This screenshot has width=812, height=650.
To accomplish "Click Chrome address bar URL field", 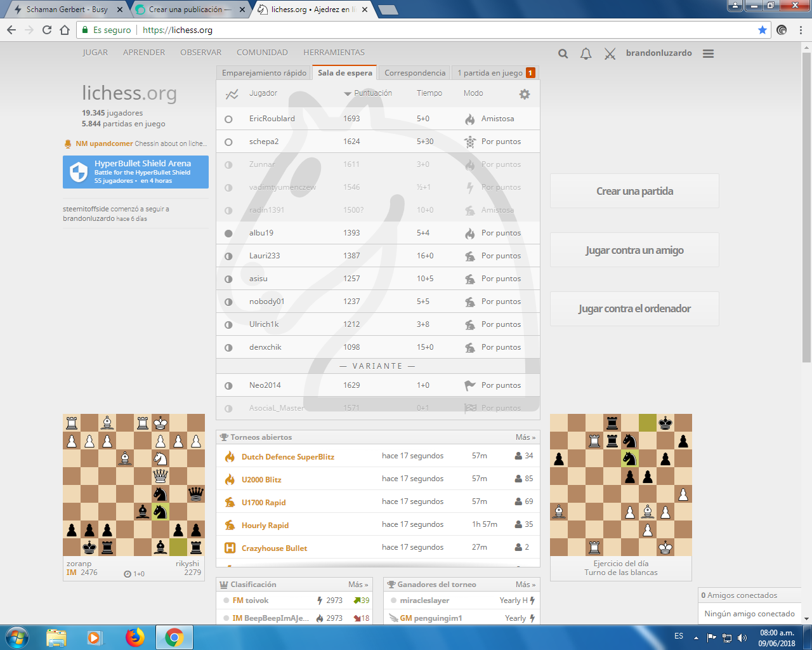I will pyautogui.click(x=419, y=30).
